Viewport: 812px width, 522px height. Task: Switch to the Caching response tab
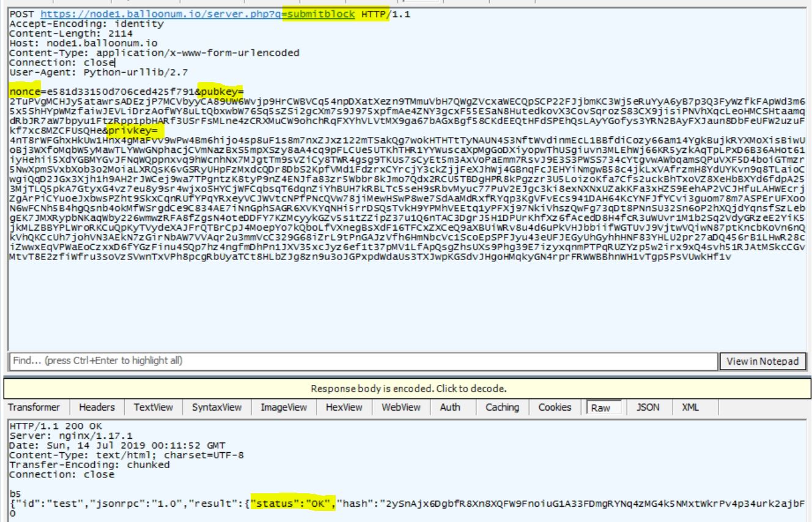[502, 407]
